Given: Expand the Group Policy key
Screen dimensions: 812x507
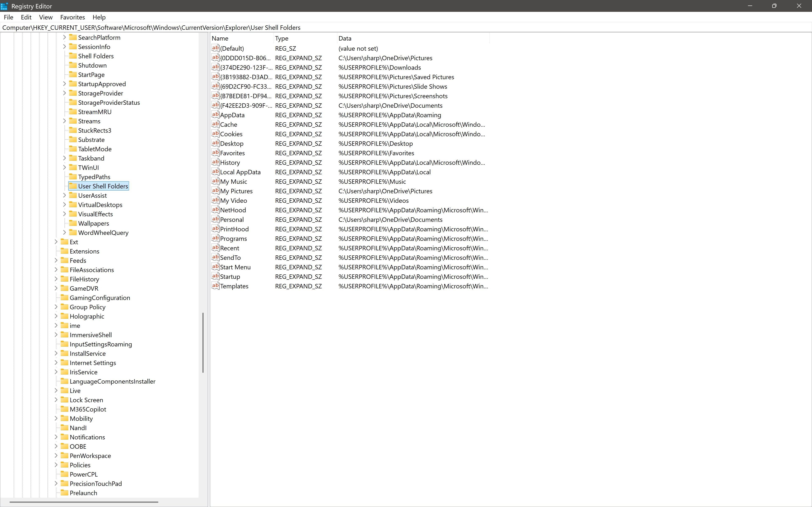Looking at the screenshot, I should [x=56, y=307].
